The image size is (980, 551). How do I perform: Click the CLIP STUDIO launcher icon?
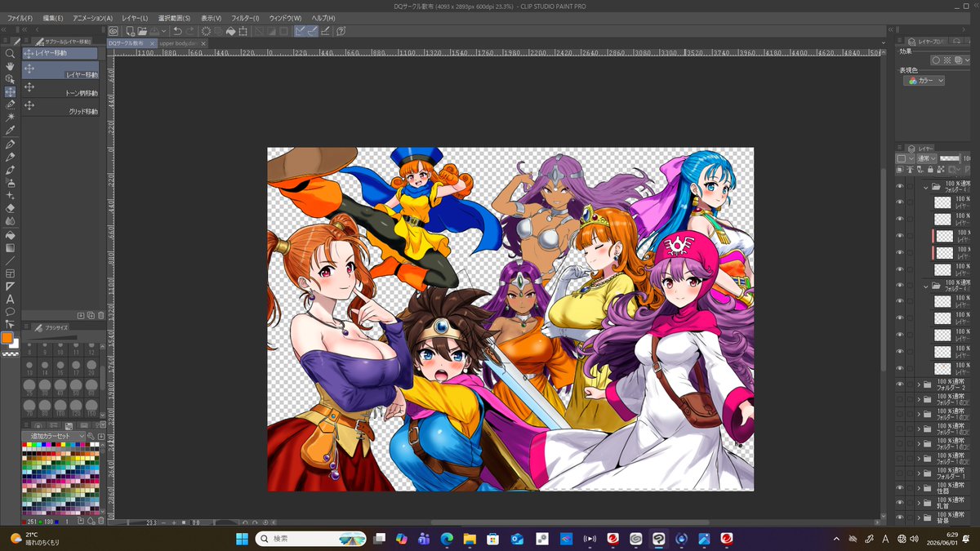tap(114, 31)
